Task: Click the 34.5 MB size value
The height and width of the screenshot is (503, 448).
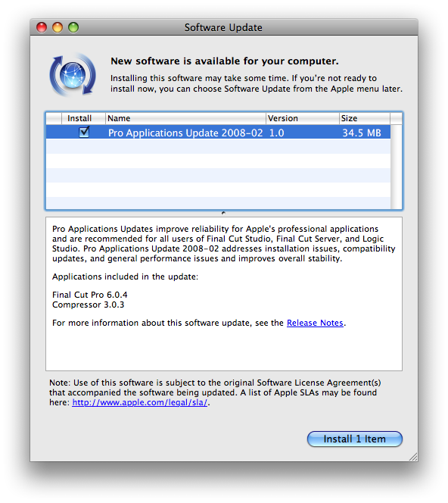Action: click(x=362, y=133)
